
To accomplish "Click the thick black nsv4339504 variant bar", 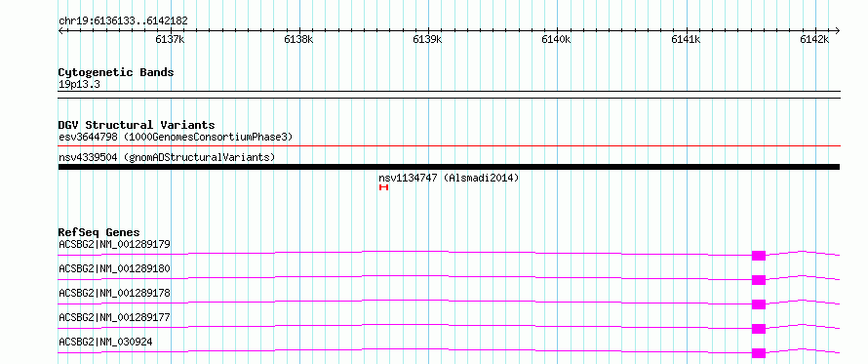I will click(449, 167).
